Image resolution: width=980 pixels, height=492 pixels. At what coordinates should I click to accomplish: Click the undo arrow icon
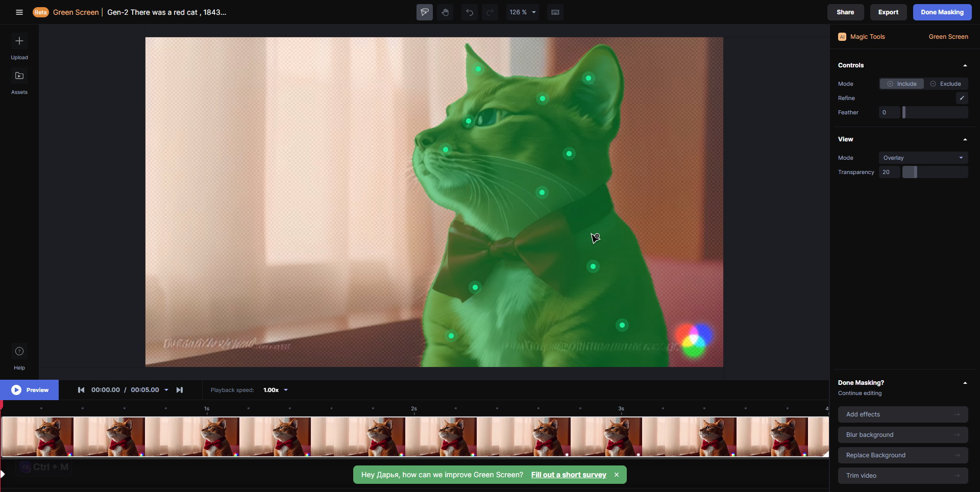(470, 12)
